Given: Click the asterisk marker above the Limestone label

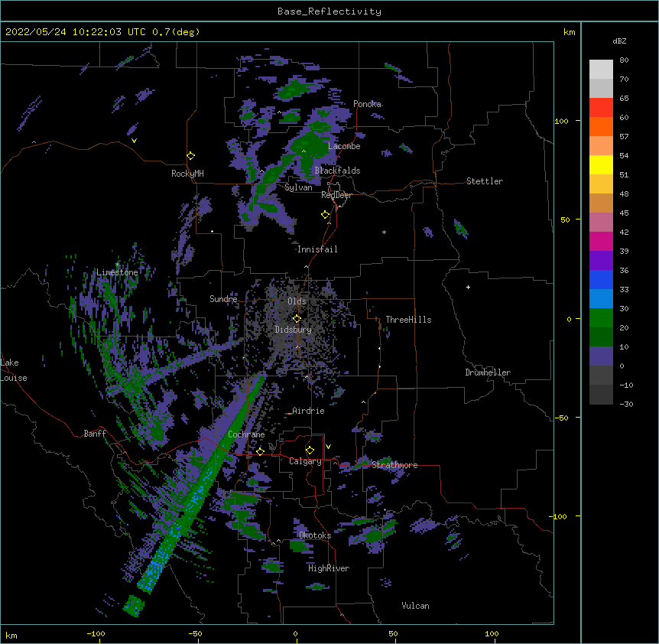Looking at the screenshot, I should click(x=117, y=265).
